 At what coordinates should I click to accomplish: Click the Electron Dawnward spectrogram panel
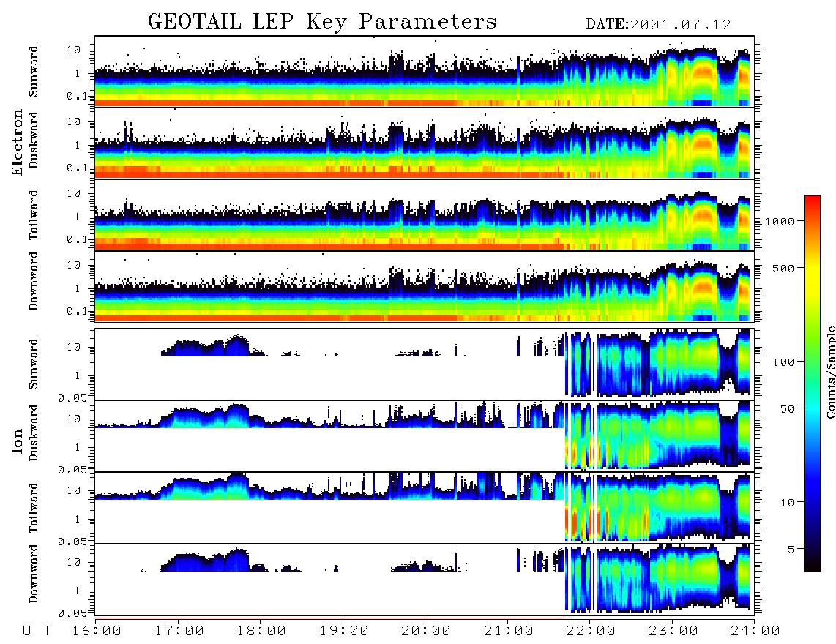point(425,286)
